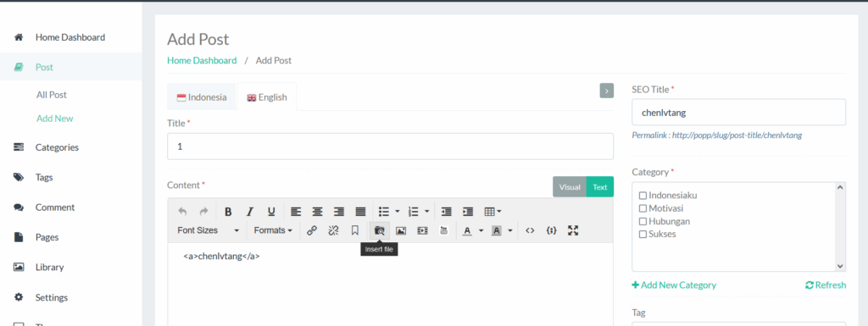Click the Insert file icon
Viewport: 868px width, 326px height.
pos(379,230)
